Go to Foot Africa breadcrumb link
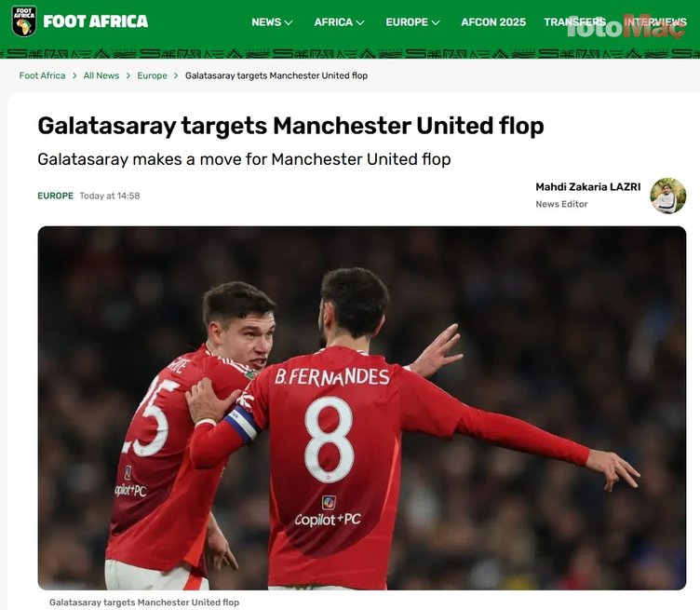 [42, 75]
